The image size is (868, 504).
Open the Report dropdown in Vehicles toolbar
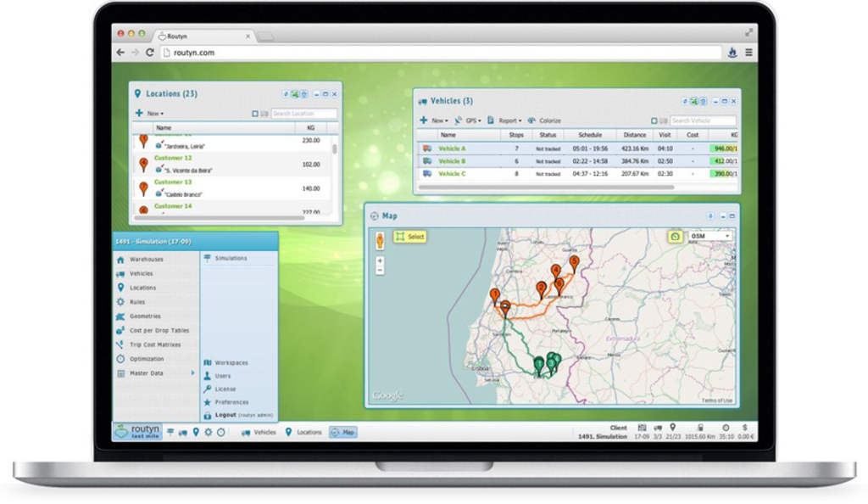[505, 120]
